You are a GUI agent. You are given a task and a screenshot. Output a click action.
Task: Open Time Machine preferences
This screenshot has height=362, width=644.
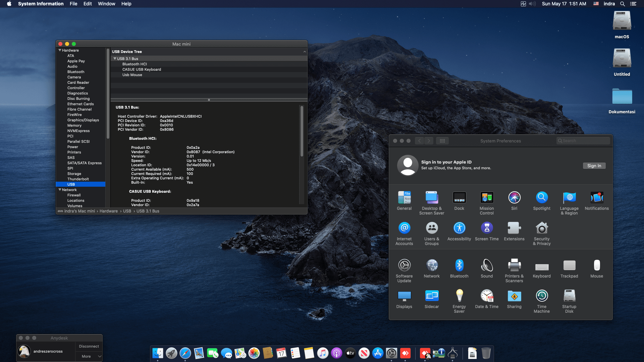(x=542, y=301)
